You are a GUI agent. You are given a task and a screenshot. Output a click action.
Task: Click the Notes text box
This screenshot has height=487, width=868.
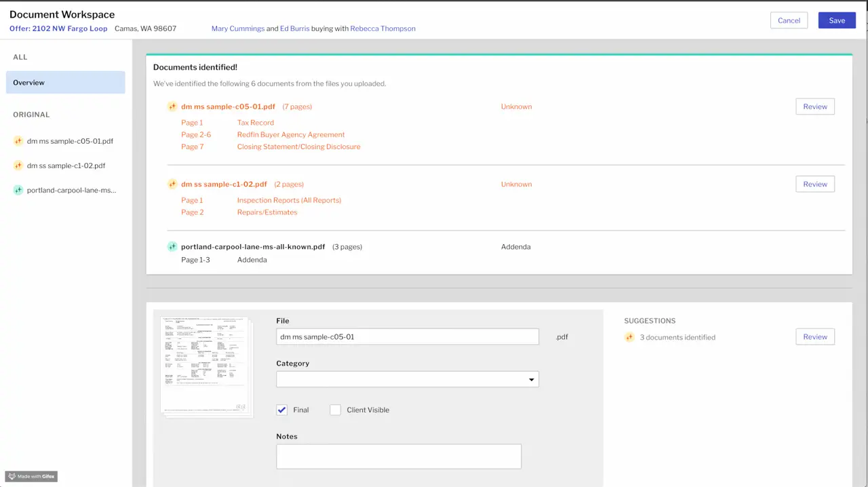pos(399,456)
